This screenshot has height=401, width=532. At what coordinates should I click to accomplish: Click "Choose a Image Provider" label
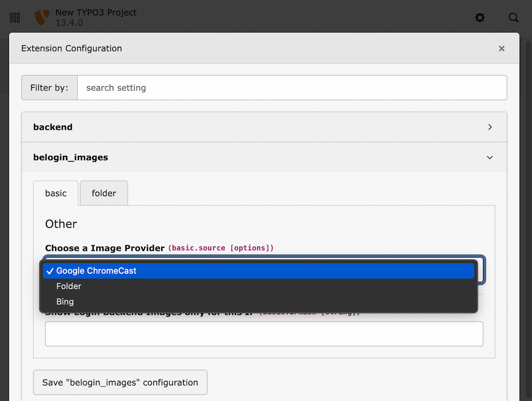(x=105, y=248)
